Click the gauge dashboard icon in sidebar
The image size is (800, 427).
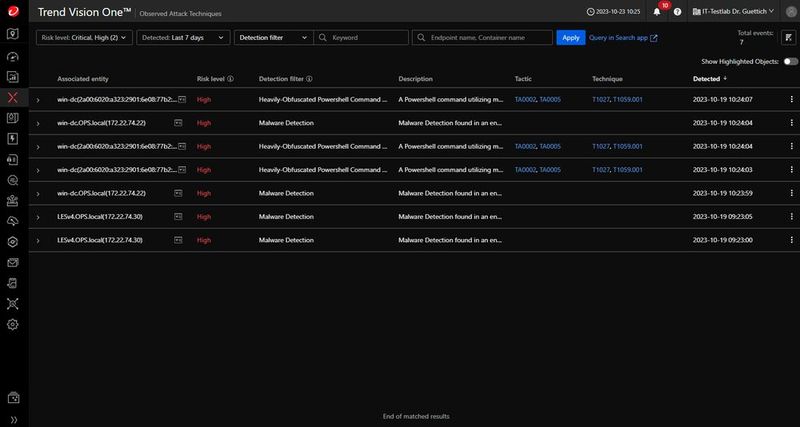click(13, 55)
